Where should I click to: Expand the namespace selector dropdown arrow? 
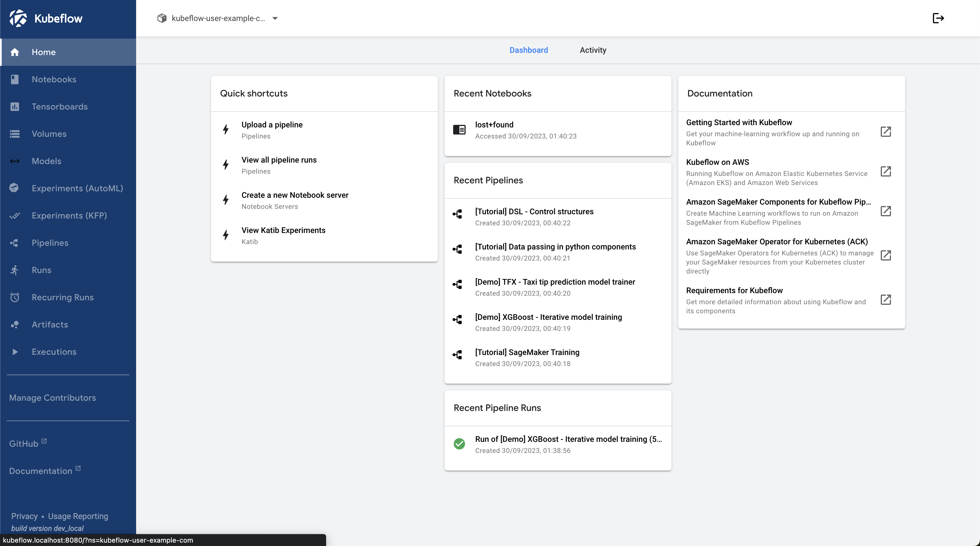click(x=275, y=18)
